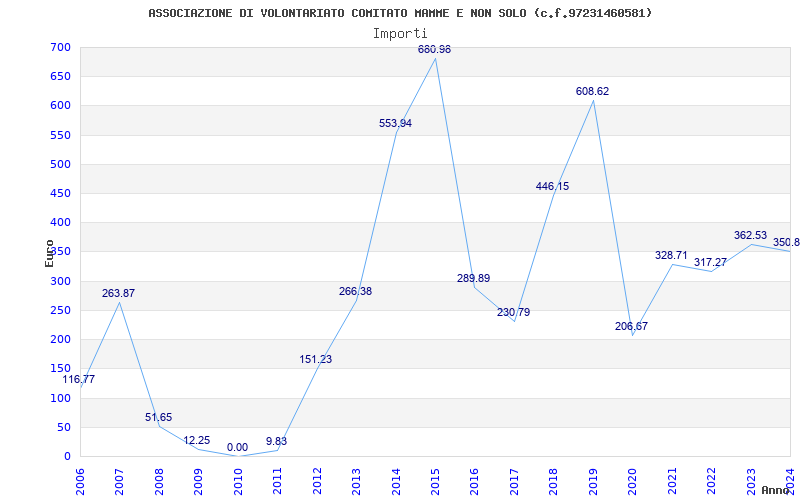Click the 500 y-axis tick label
The image size is (800, 500).
(60, 164)
